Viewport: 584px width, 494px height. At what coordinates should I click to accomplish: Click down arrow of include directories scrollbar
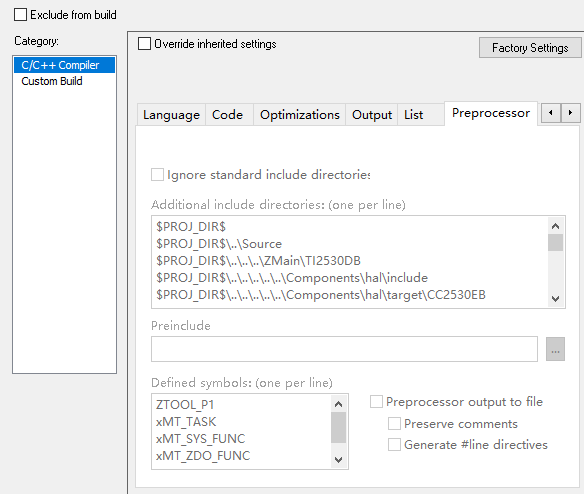point(555,299)
